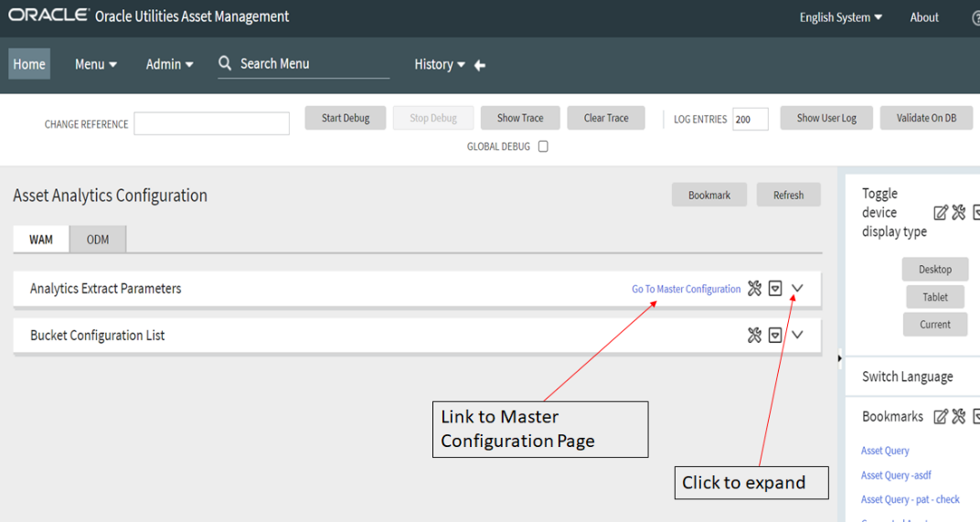Click the Stop Debug button

[x=433, y=118]
